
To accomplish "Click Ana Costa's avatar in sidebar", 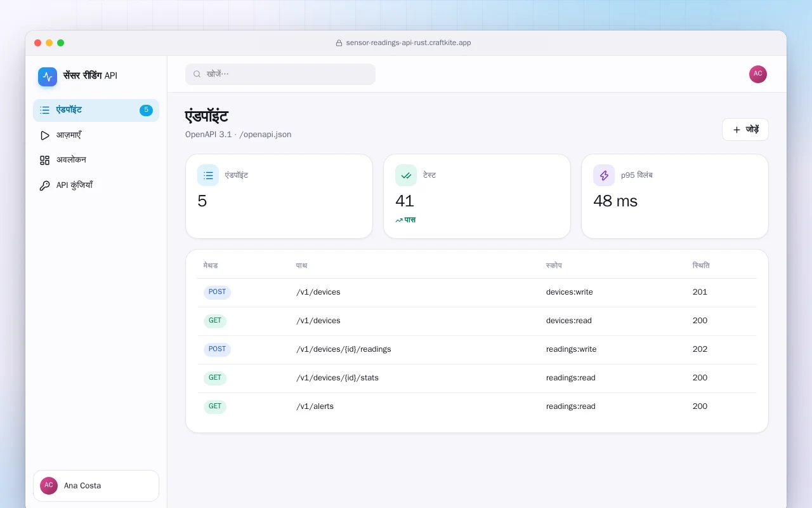I will [49, 486].
